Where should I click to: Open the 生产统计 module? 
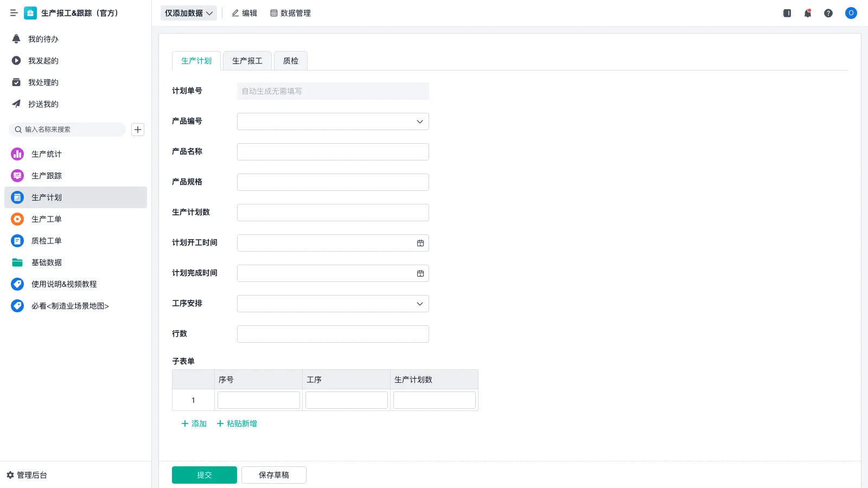pyautogui.click(x=46, y=154)
